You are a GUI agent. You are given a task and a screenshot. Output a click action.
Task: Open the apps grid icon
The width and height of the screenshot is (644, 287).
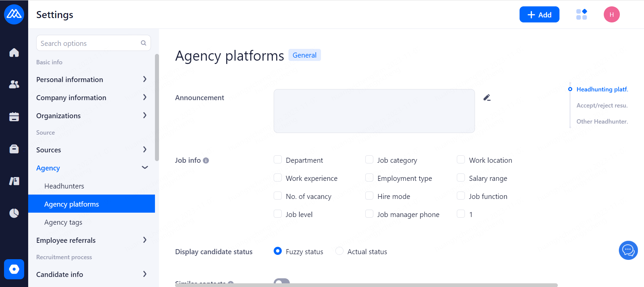pos(581,14)
